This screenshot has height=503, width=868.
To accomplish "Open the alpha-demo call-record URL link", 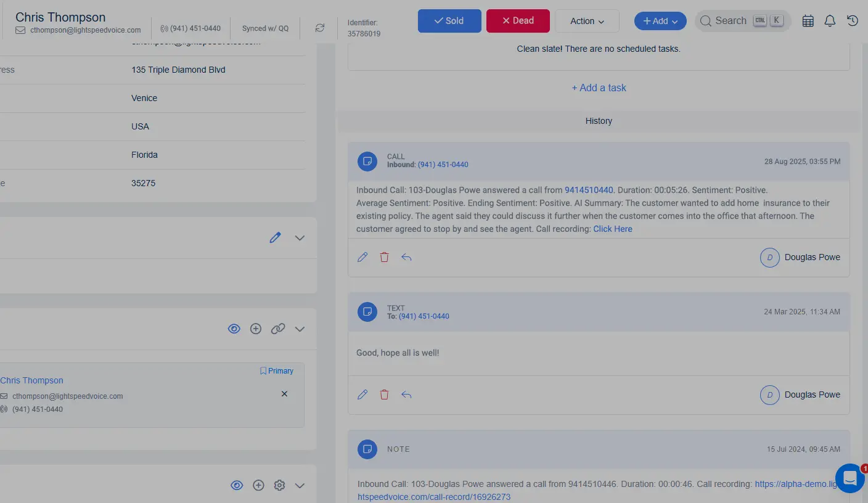I will 597,491.
